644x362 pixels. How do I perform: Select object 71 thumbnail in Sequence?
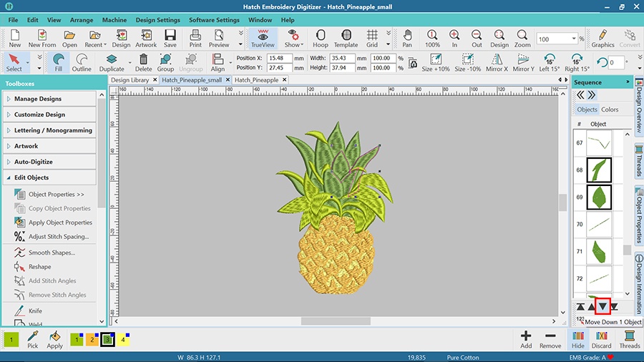[x=598, y=251]
